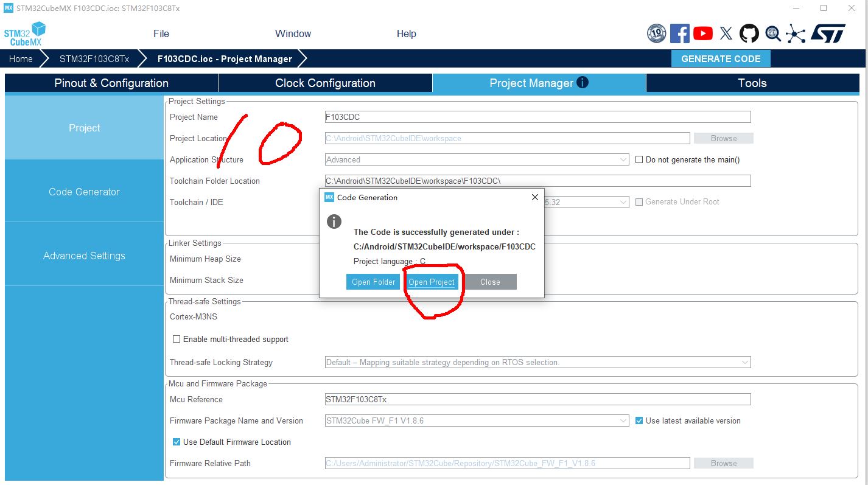Click the Open Project button

432,282
